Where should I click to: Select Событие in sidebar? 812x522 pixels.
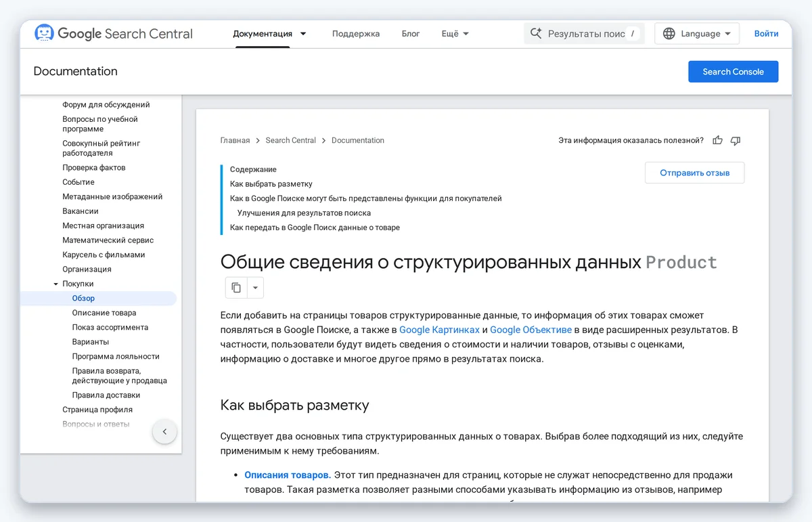[78, 182]
